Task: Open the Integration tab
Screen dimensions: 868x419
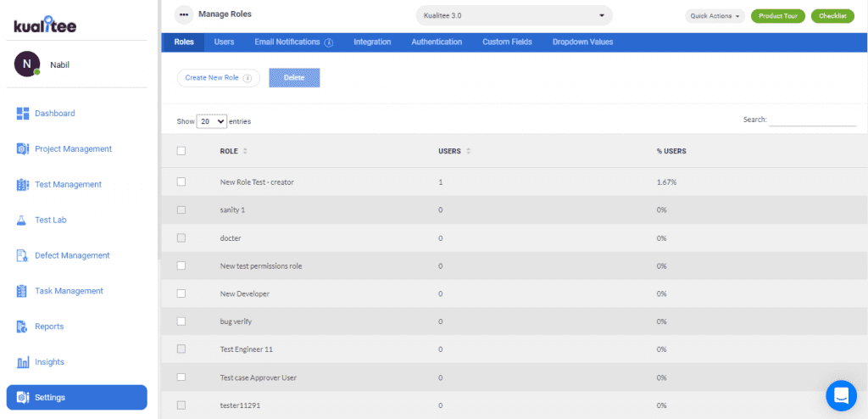Action: (372, 42)
